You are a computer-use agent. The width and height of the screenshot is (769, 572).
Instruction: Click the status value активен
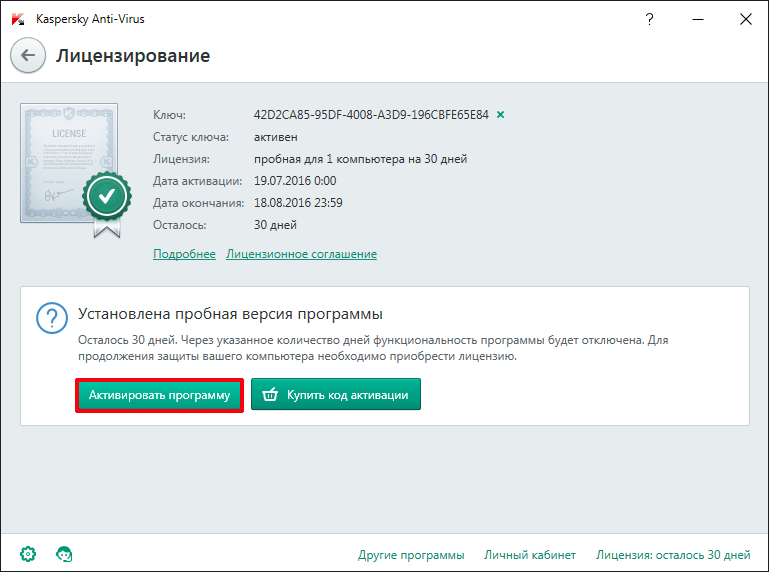[276, 137]
